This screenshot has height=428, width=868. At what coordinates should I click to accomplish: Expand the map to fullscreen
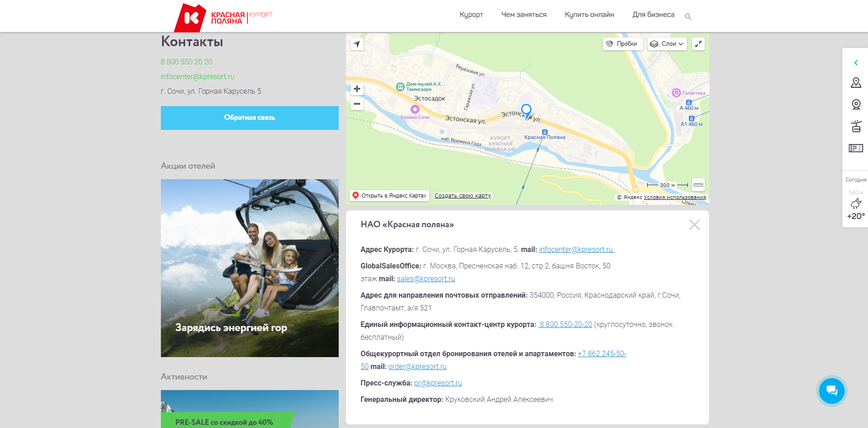(698, 44)
